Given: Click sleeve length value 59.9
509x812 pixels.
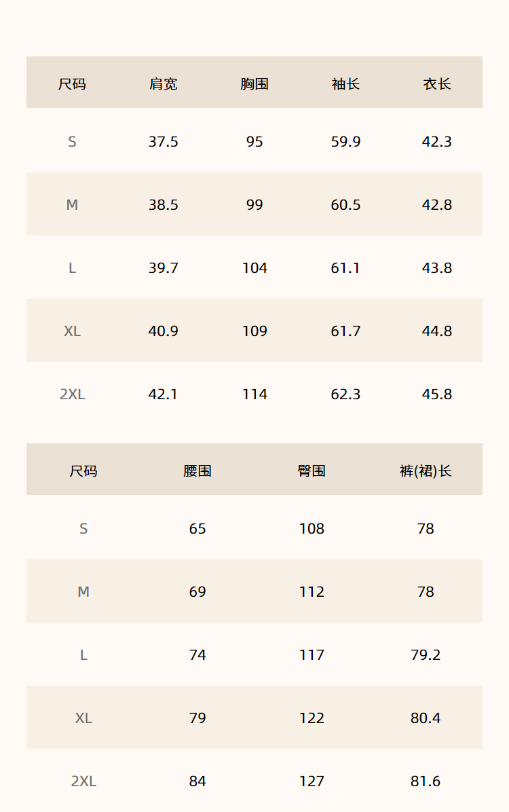Looking at the screenshot, I should tap(345, 142).
